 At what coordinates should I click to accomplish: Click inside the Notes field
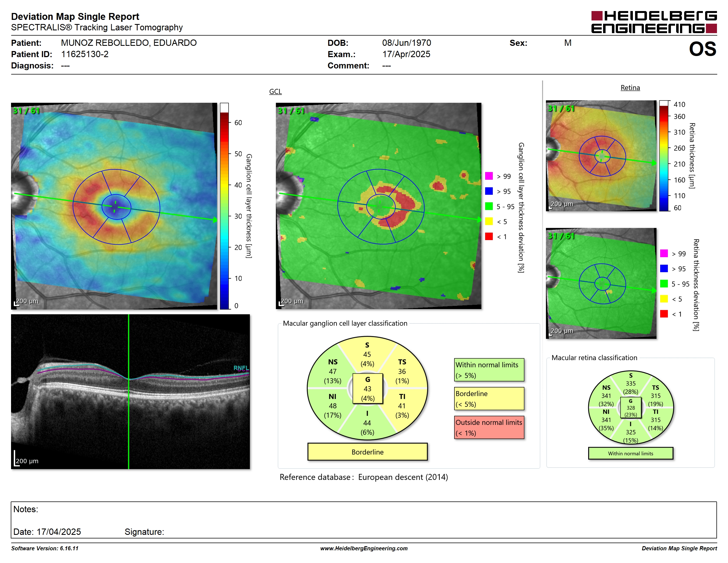tap(364, 520)
